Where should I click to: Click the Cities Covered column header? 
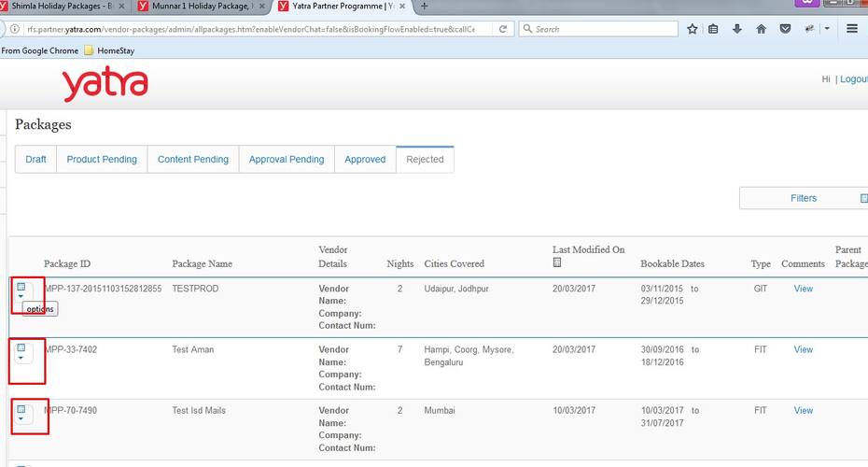(x=454, y=263)
